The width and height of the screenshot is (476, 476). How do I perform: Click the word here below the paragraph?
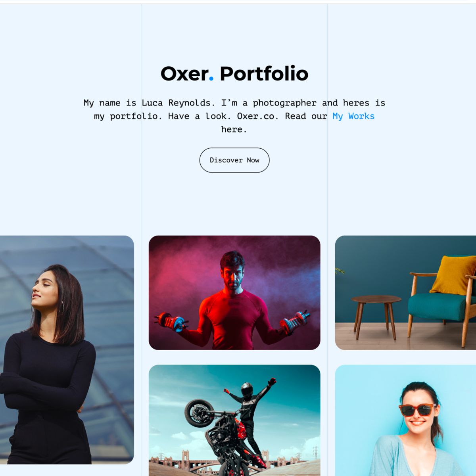coord(234,129)
